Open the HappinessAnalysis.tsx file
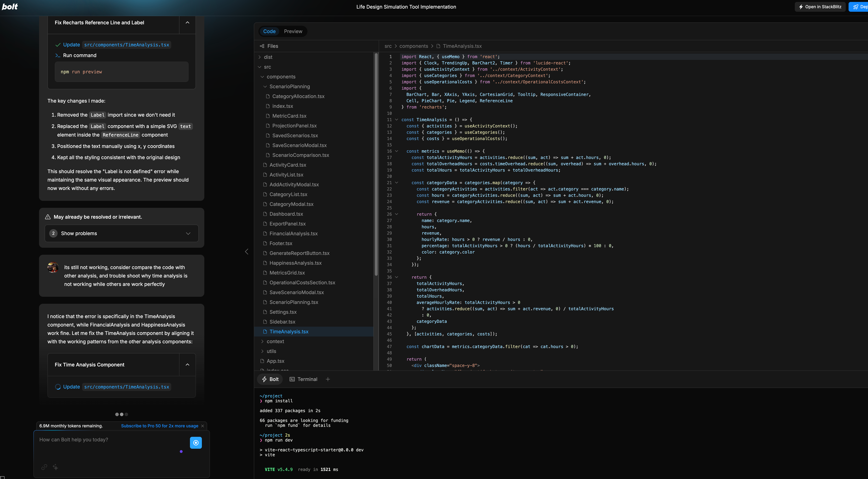The image size is (868, 479). point(295,263)
